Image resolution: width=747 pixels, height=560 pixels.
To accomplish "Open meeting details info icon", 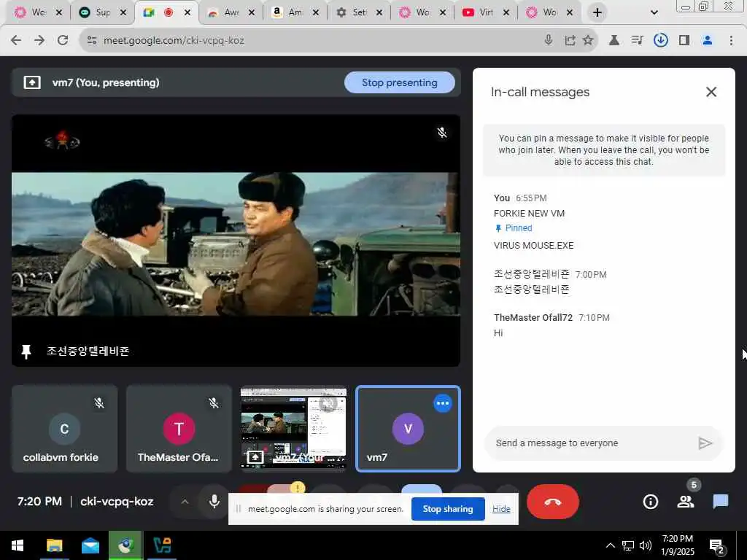I will (650, 502).
